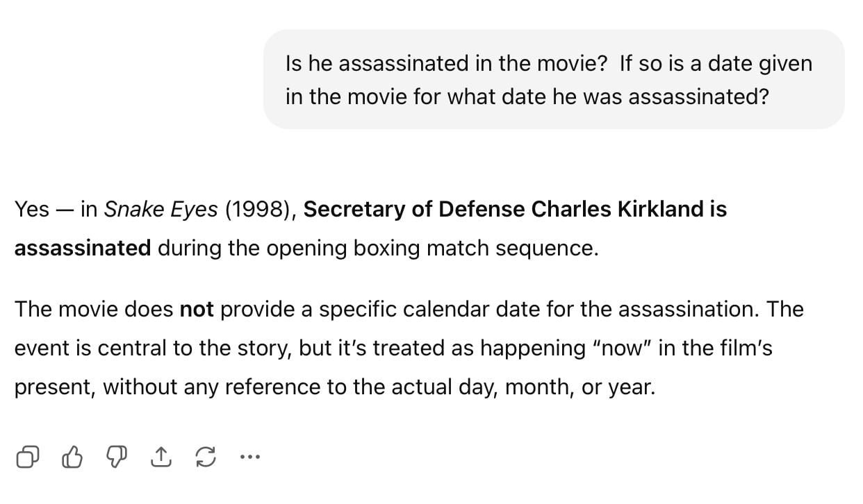
Task: Open the three-dot more options menu
Action: tap(250, 457)
